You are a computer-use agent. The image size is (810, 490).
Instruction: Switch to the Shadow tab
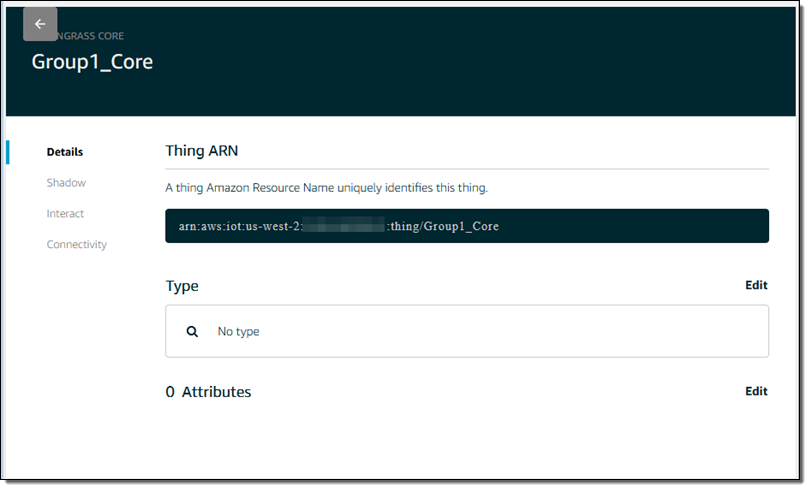coord(66,183)
